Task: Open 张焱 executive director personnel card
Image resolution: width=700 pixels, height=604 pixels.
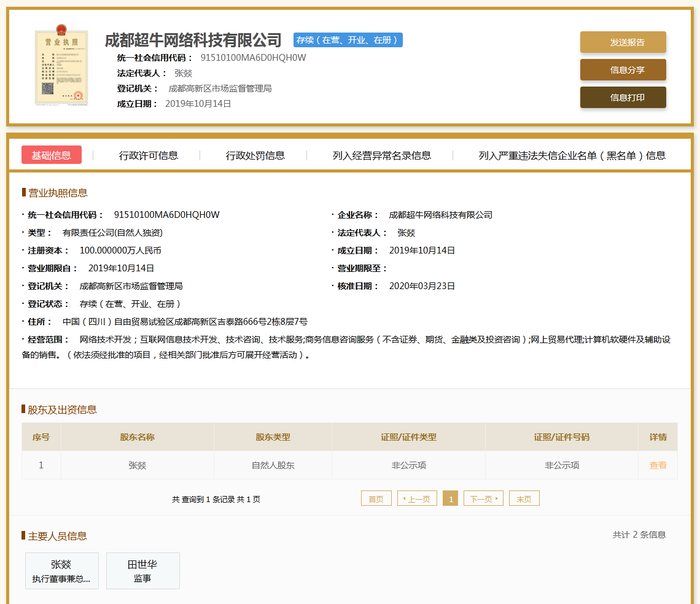Action: pyautogui.click(x=61, y=571)
